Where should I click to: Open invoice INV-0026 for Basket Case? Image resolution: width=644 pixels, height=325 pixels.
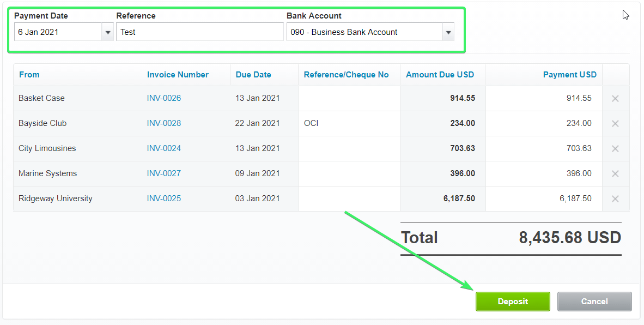click(x=164, y=98)
